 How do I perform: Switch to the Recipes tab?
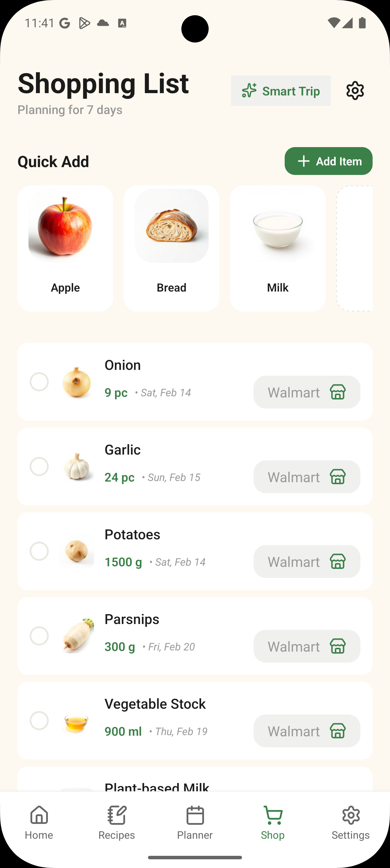tap(117, 822)
